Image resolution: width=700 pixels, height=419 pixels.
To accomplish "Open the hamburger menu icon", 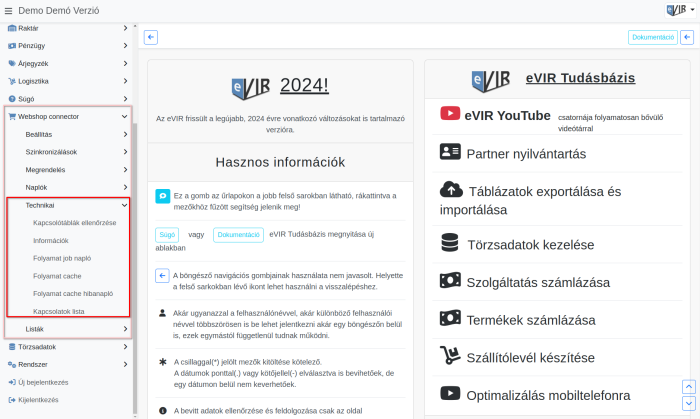I will pos(8,11).
